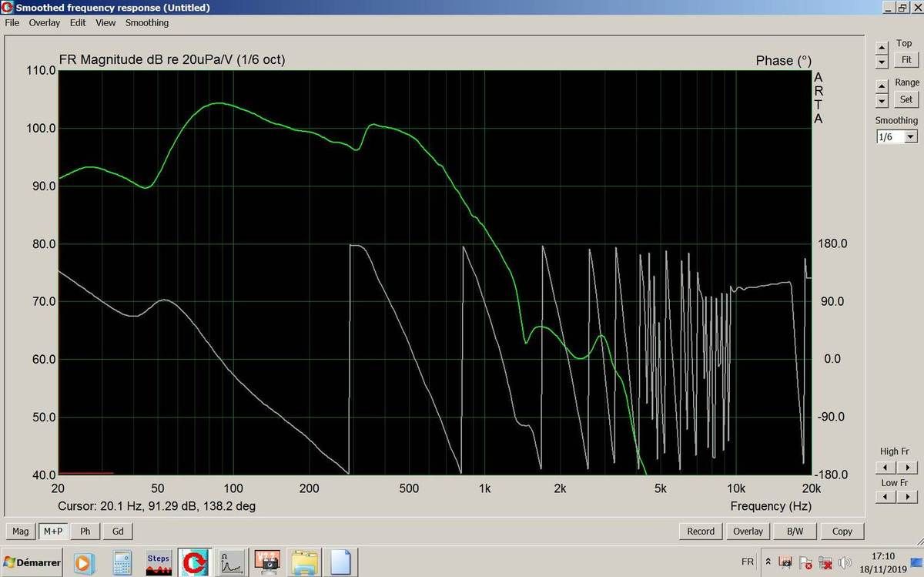This screenshot has height=577, width=924.
Task: Open Windows Explorer folder icon
Action: [306, 562]
